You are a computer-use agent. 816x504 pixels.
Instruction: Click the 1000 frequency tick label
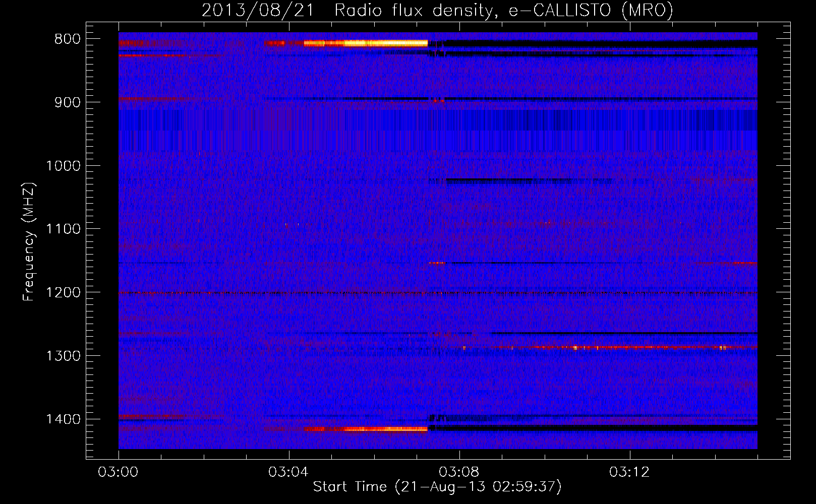point(64,166)
